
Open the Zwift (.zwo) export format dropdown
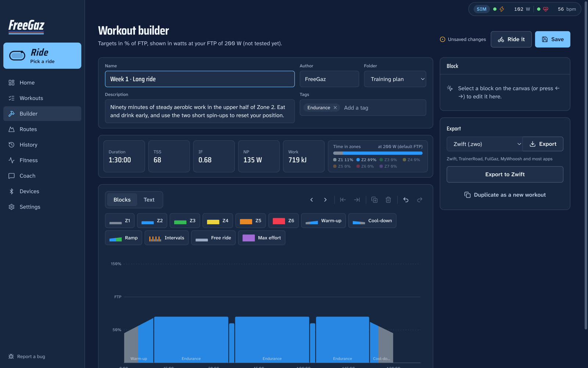click(485, 144)
